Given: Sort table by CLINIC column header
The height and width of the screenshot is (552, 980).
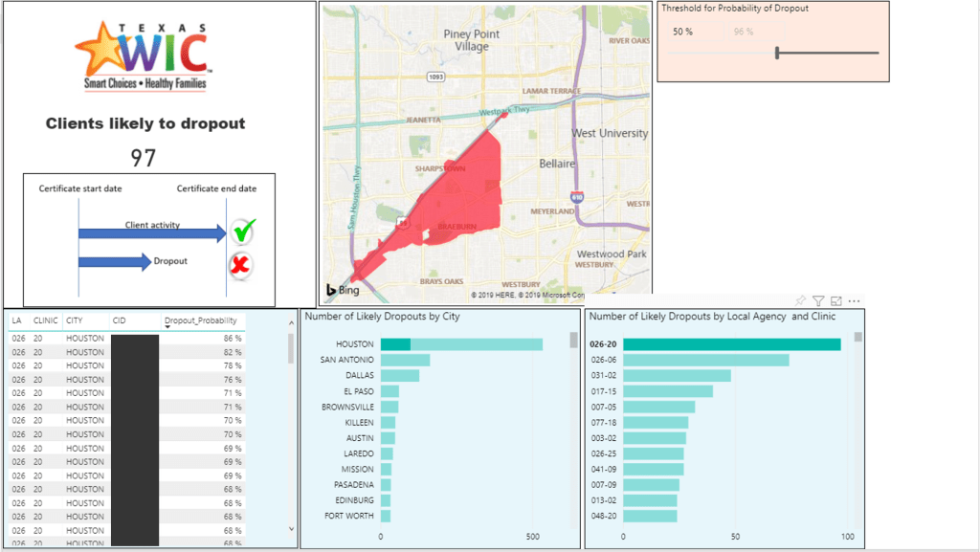Looking at the screenshot, I should [x=45, y=321].
